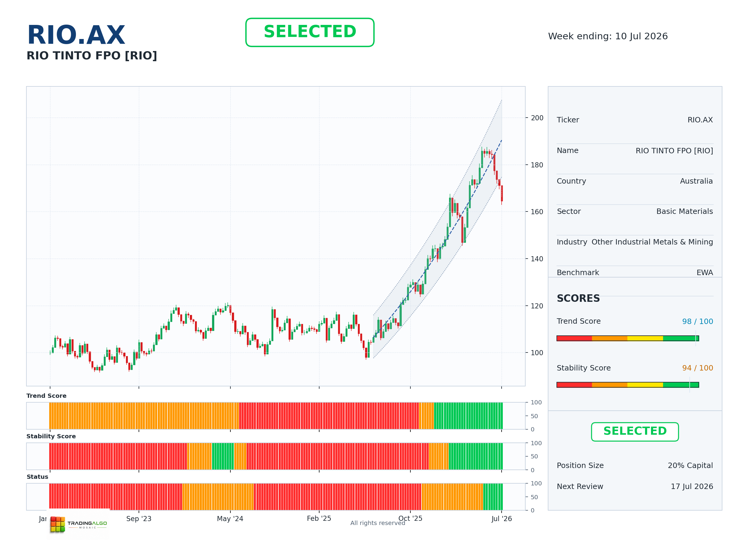This screenshot has height=540, width=756.
Task: Click the 'May '24' x-axis label
Action: point(230,519)
